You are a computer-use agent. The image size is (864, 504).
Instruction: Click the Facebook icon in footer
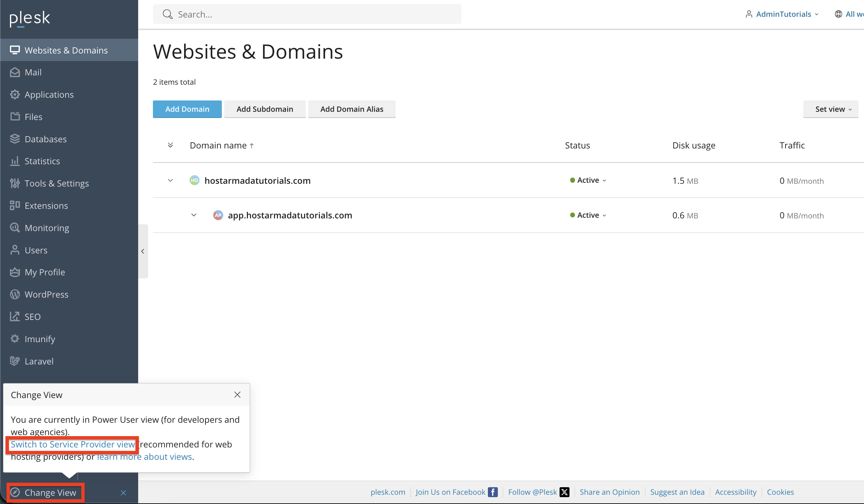(x=493, y=492)
